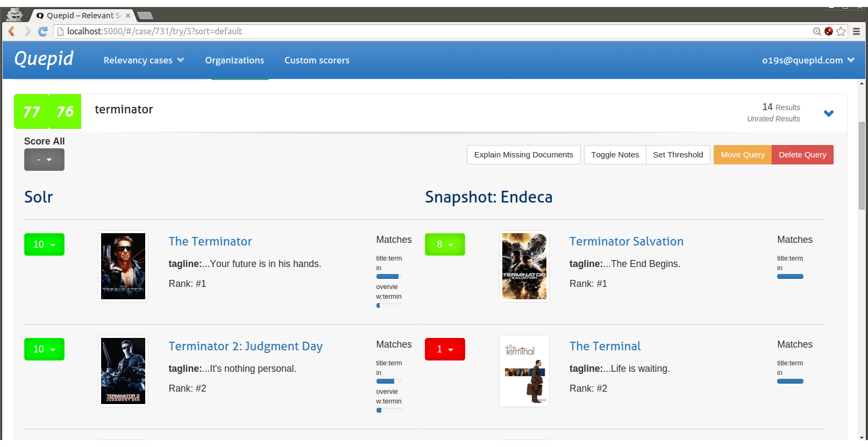
Task: Click Matches heading for Terminator Salvation
Action: pyautogui.click(x=795, y=240)
